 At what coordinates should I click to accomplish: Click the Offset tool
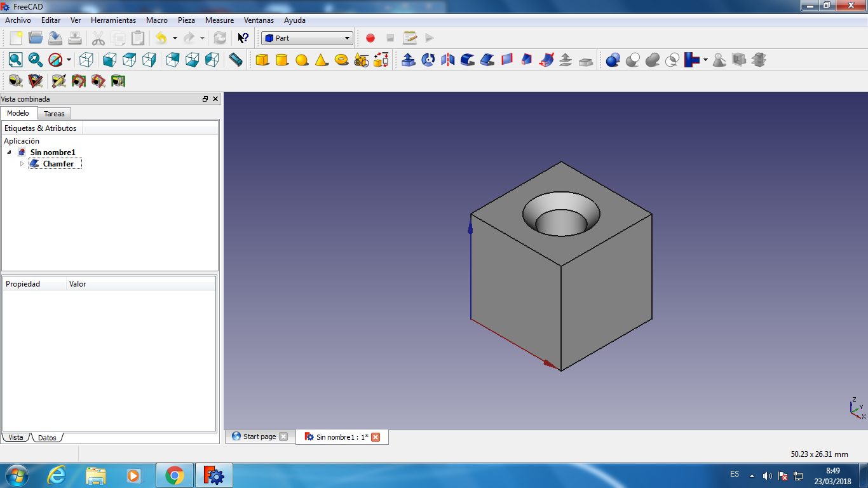point(566,60)
